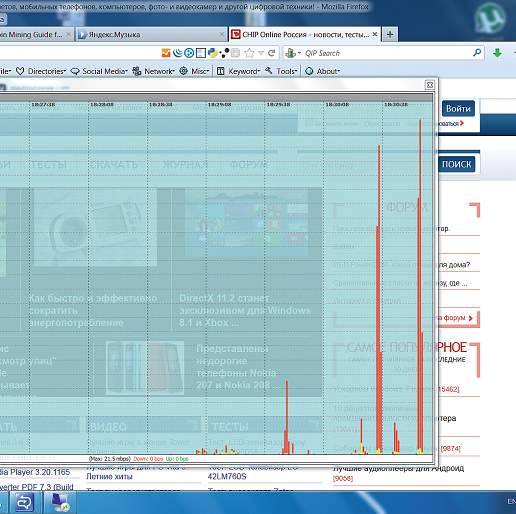This screenshot has height=514, width=516.
Task: Open the blue arrows taskbar application
Action: point(23,502)
